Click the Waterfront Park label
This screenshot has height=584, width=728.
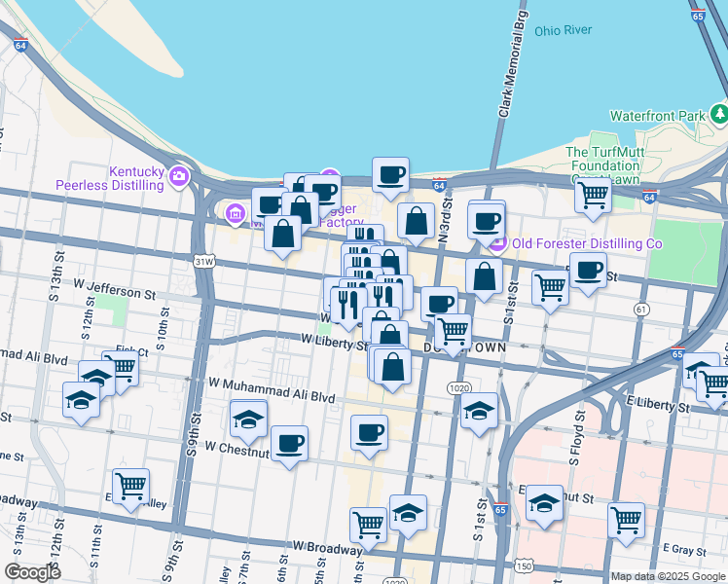click(658, 116)
